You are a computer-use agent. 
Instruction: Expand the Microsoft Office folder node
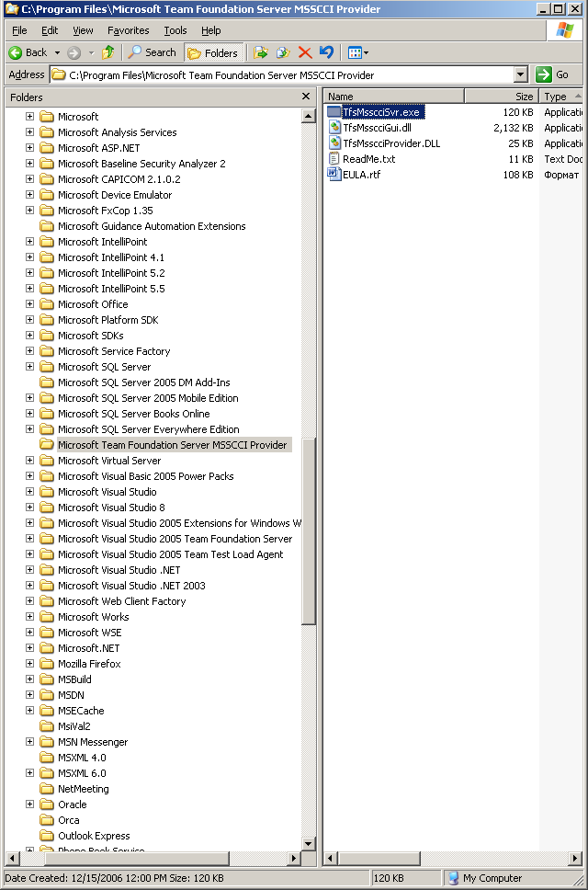coord(30,304)
